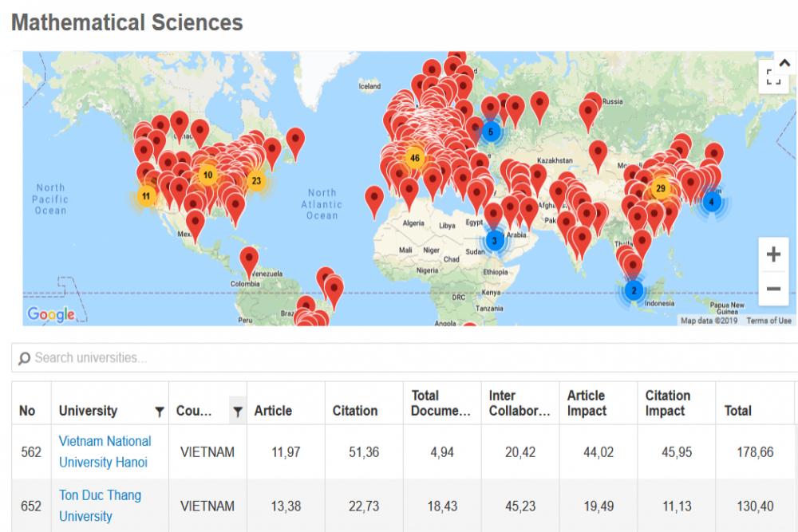Sort table by Total column
The height and width of the screenshot is (532, 798).
737,411
